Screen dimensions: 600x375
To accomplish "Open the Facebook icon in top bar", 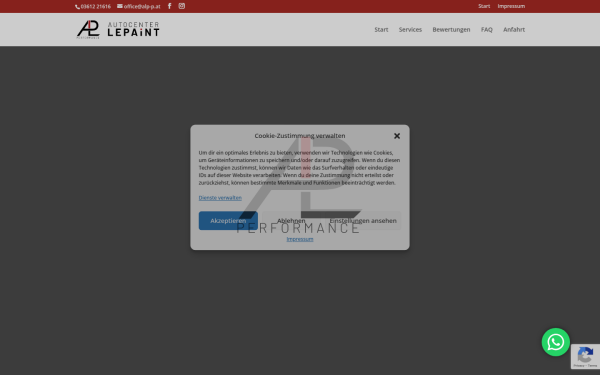I will coord(170,6).
